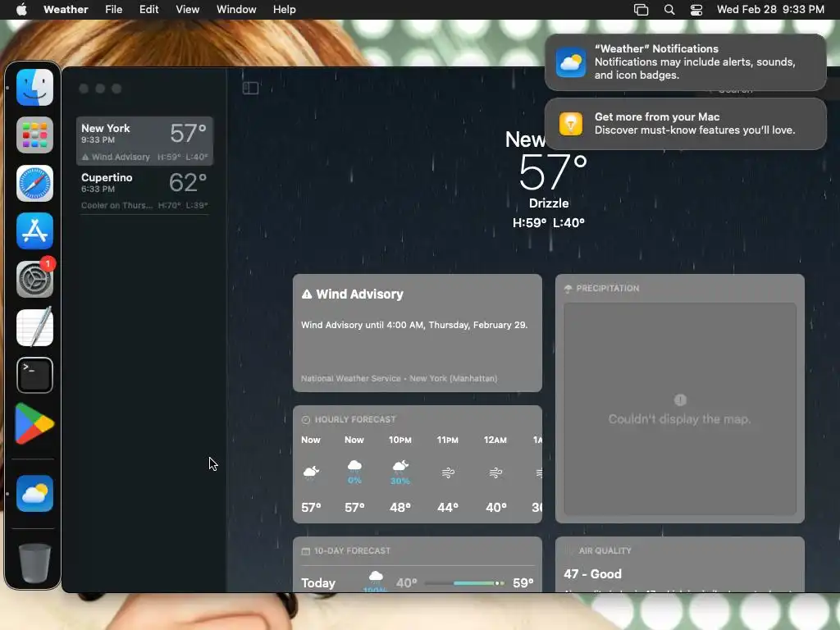The image size is (840, 630).
Task: Open the Trash in the Dock
Action: coord(34,563)
